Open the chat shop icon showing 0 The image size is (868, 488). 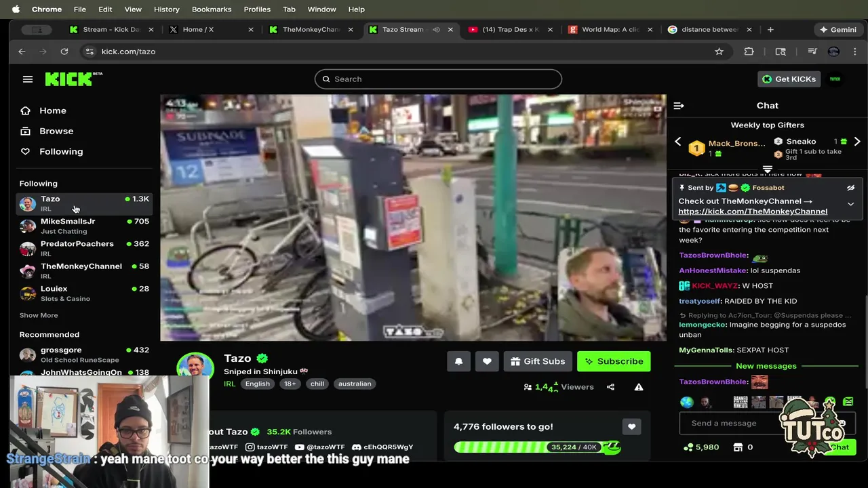[743, 447]
